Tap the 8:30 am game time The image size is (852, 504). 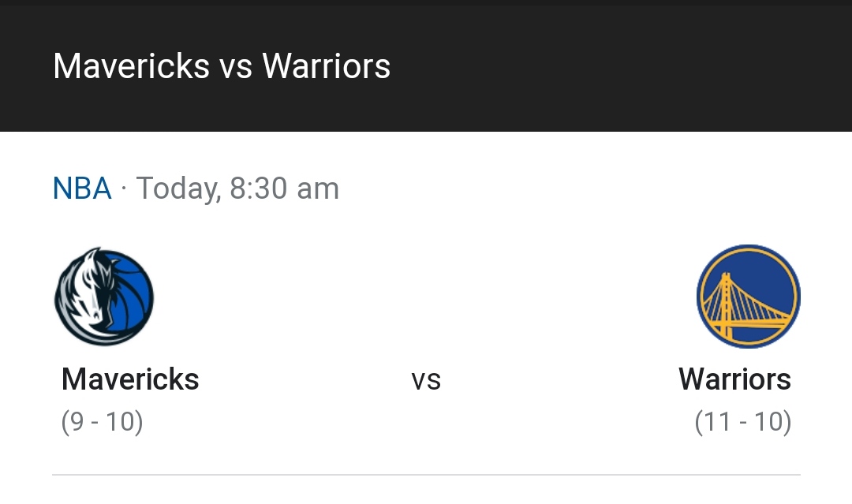284,189
